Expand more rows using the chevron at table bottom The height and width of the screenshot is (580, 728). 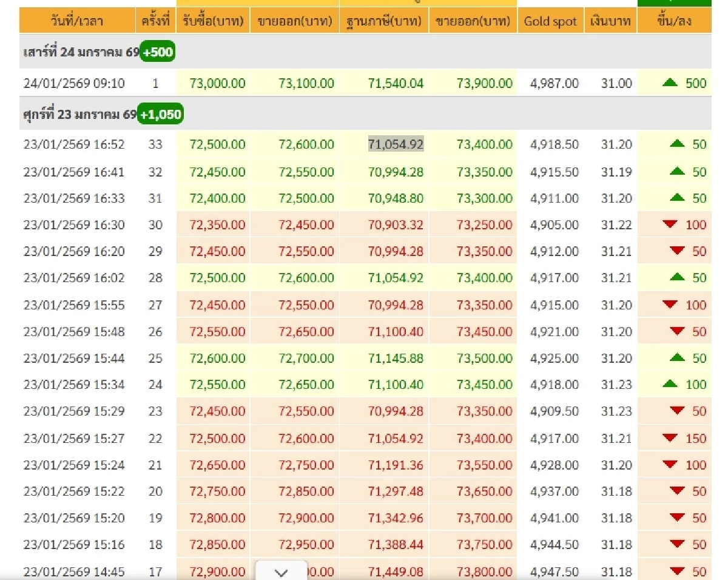[281, 572]
